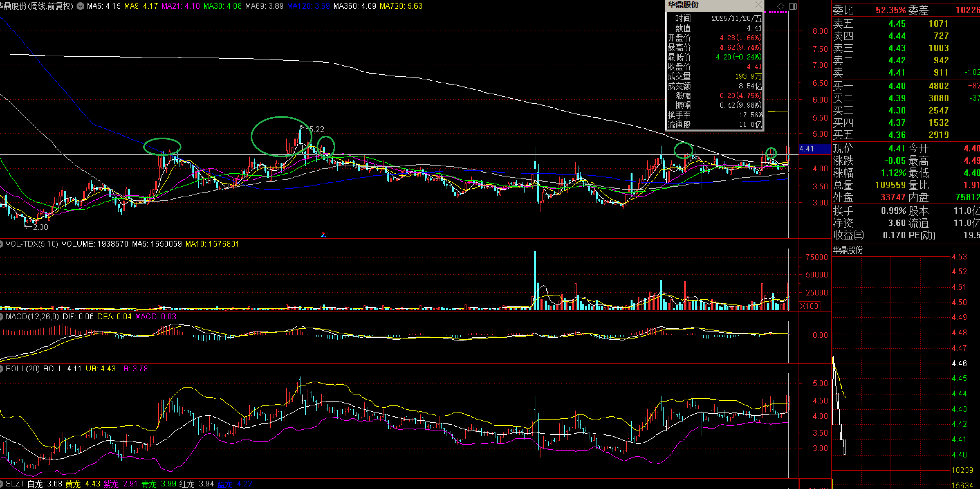Click the MA120 blue moving average label
The image size is (980, 489).
[308, 6]
